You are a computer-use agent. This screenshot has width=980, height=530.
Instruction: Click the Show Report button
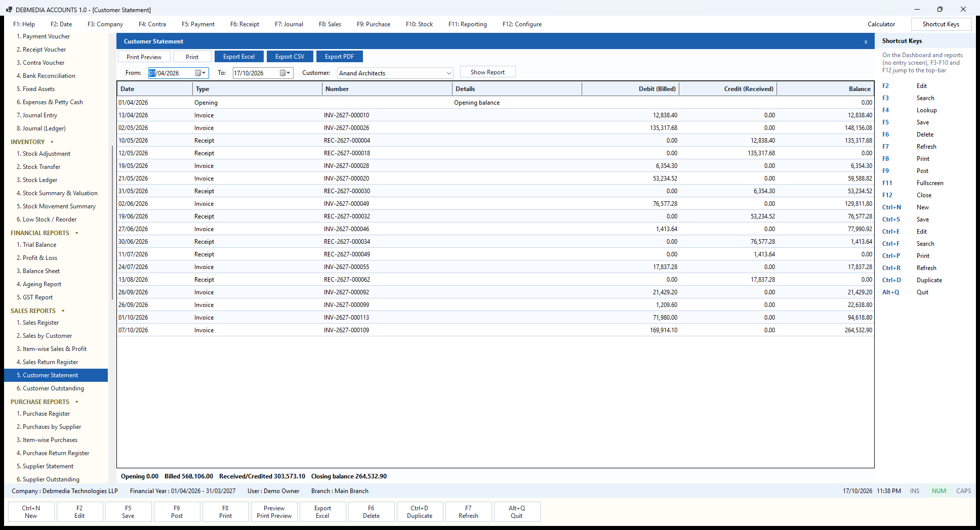click(487, 72)
